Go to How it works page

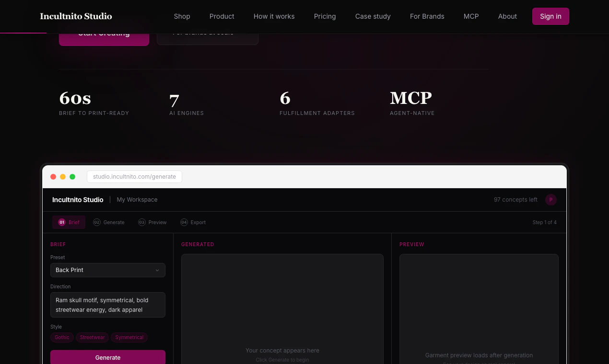(274, 16)
